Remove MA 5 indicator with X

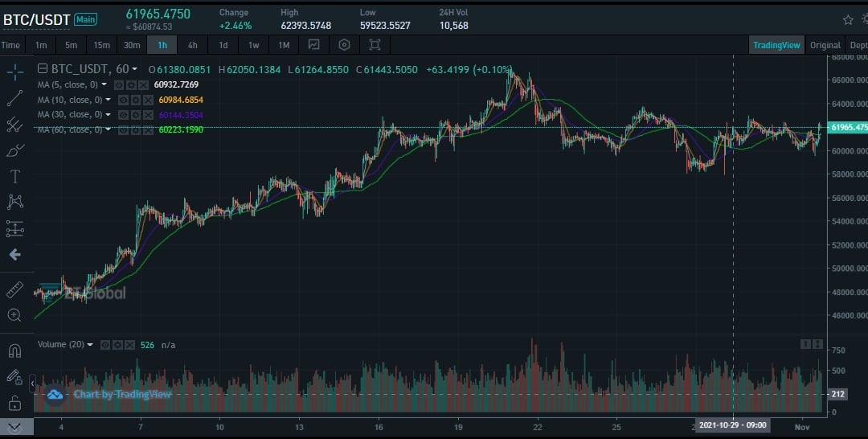(x=143, y=85)
